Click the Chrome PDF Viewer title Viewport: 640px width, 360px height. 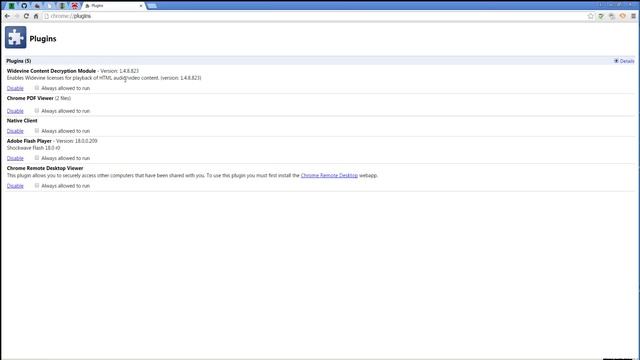click(30, 98)
